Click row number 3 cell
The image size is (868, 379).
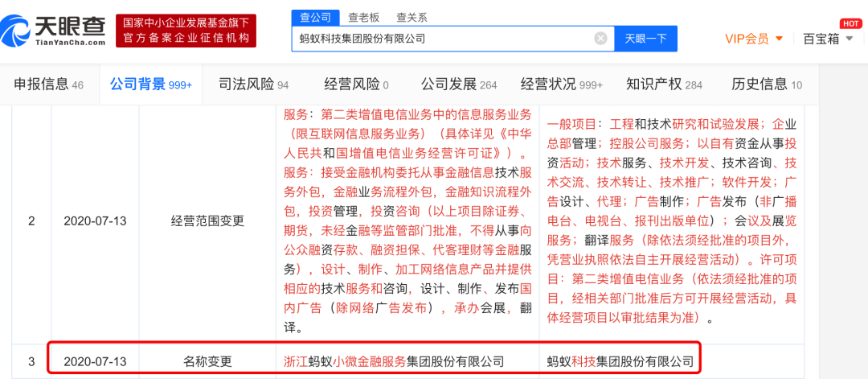[31, 362]
